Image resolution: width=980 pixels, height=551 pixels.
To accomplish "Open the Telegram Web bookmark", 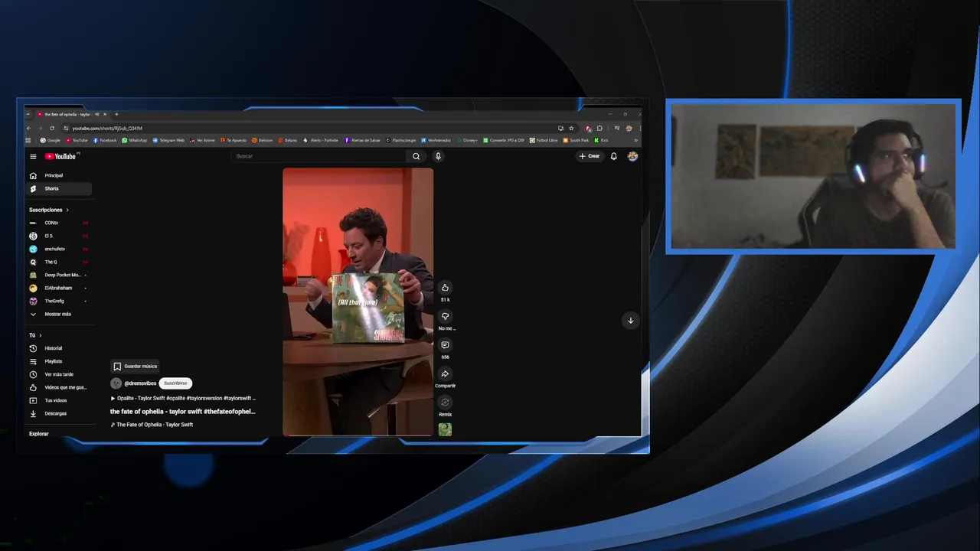I will pos(168,140).
